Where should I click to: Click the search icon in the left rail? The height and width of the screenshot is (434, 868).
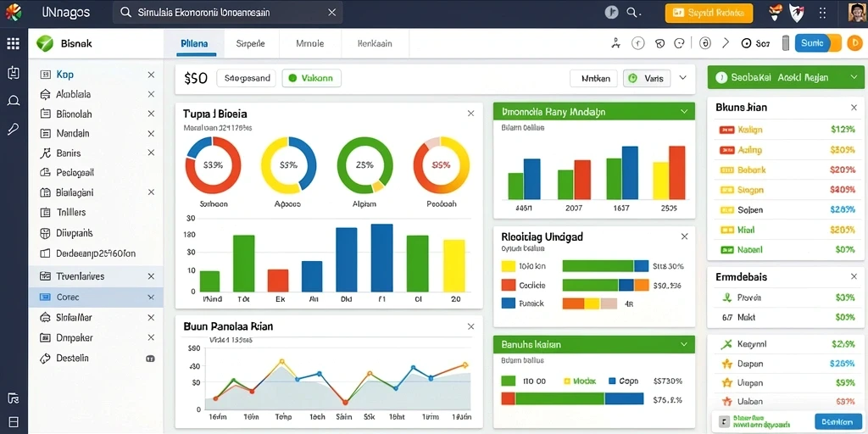[x=14, y=100]
